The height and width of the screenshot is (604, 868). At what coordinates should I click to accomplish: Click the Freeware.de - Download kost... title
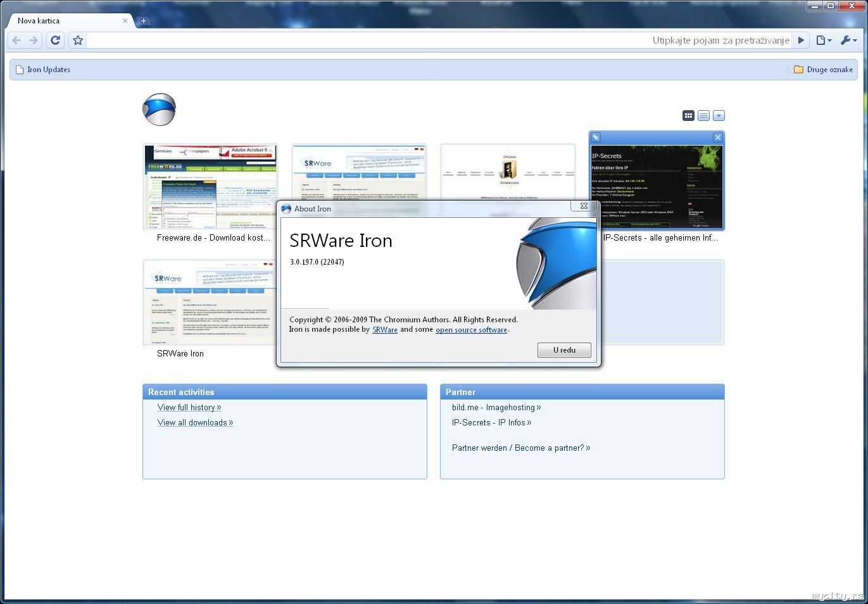214,238
